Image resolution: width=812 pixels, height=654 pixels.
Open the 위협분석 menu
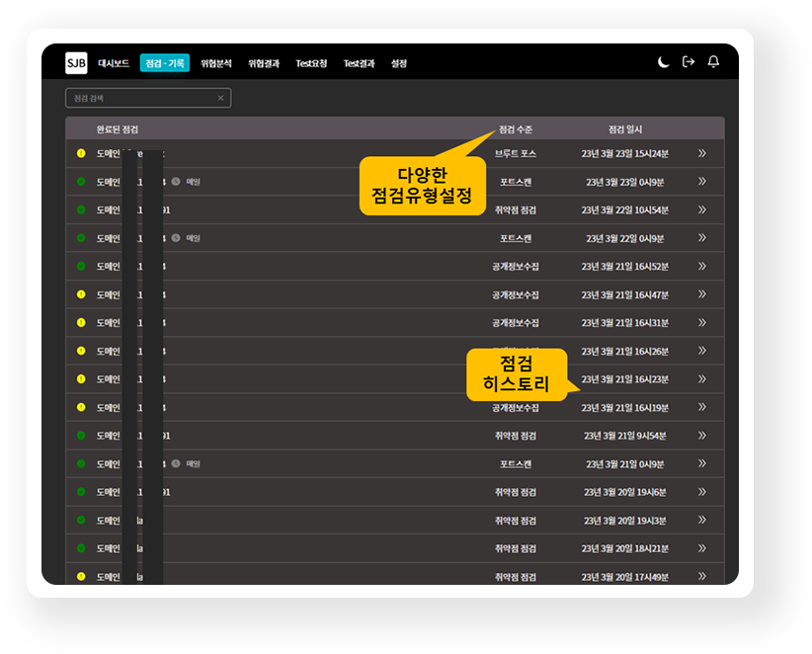tap(215, 63)
